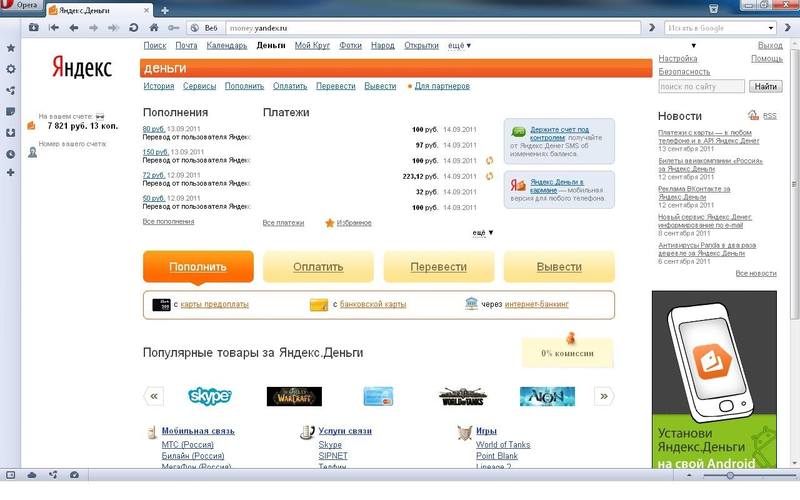The height and width of the screenshot is (500, 800).
Task: Select the Оплатить tab
Action: 318,267
